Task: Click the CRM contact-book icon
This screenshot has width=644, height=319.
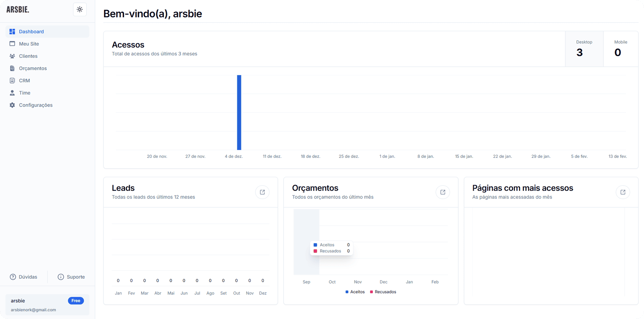Action: 12,80
